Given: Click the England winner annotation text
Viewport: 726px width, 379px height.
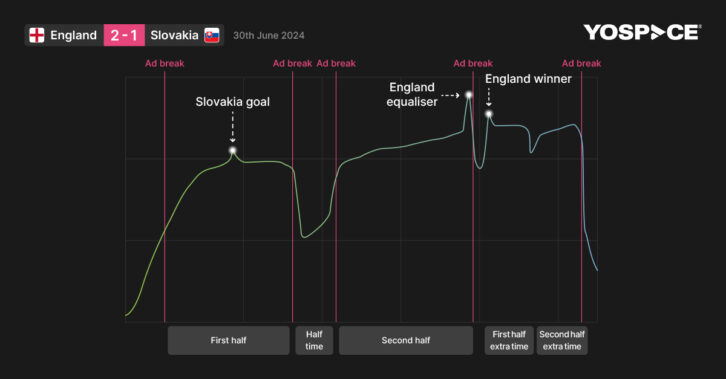Looking at the screenshot, I should click(x=528, y=79).
